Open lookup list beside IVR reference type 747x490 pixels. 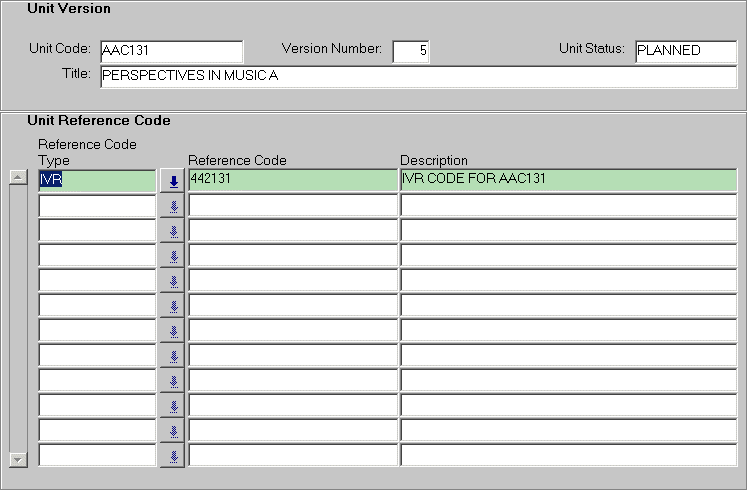coord(173,181)
